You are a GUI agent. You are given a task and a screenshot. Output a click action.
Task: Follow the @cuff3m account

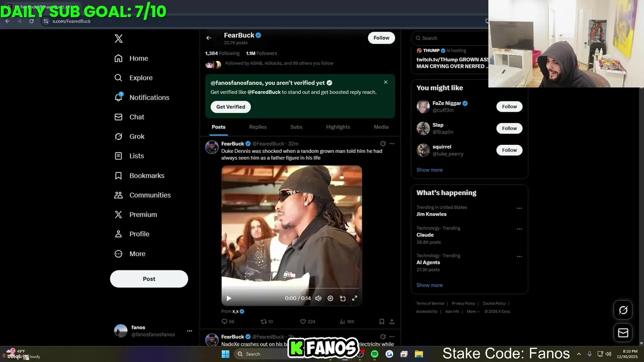pyautogui.click(x=509, y=107)
